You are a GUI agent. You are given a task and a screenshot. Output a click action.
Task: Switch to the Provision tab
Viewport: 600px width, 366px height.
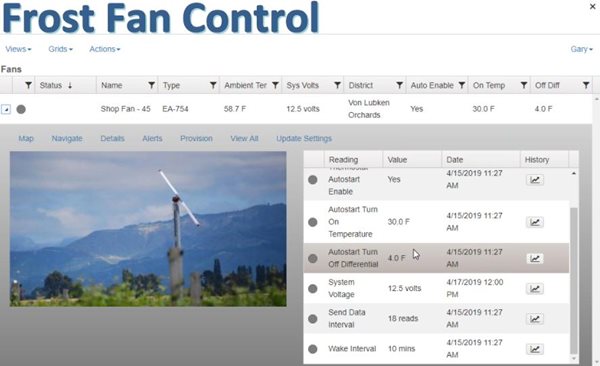click(196, 139)
